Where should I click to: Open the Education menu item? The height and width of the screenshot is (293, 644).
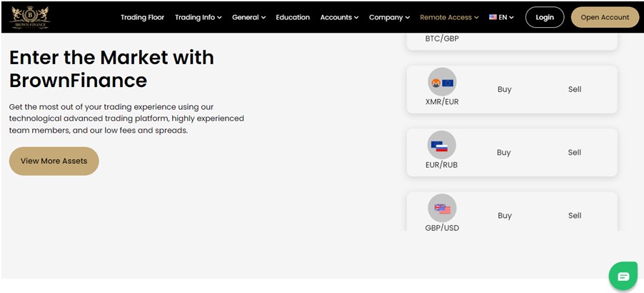(293, 17)
